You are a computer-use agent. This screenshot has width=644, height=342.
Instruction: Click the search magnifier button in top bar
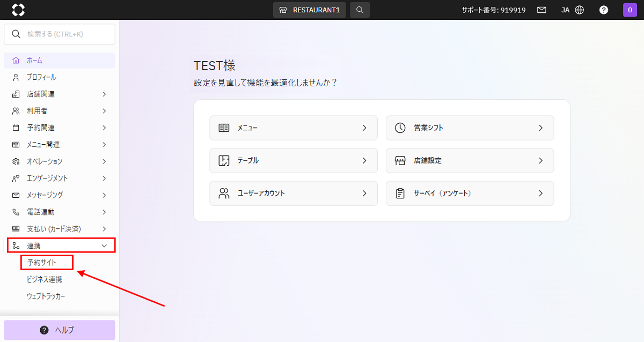tap(360, 10)
